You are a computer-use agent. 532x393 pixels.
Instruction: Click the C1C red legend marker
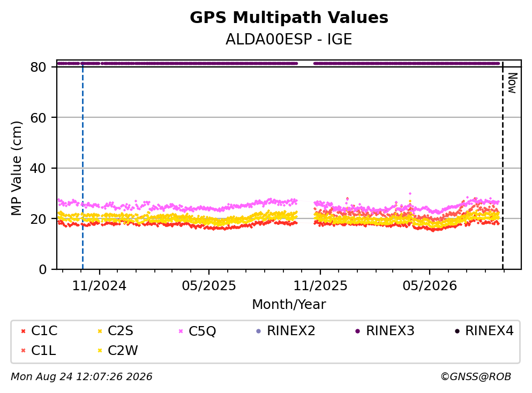tap(23, 331)
